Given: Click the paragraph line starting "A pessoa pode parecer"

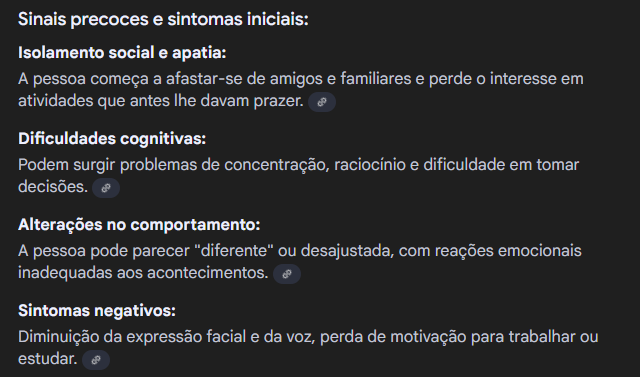Looking at the screenshot, I should [300, 251].
